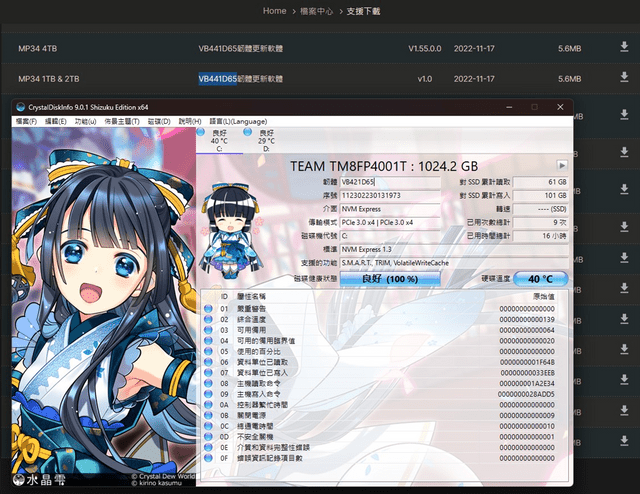Open the 說明(H) help menu

(190, 121)
